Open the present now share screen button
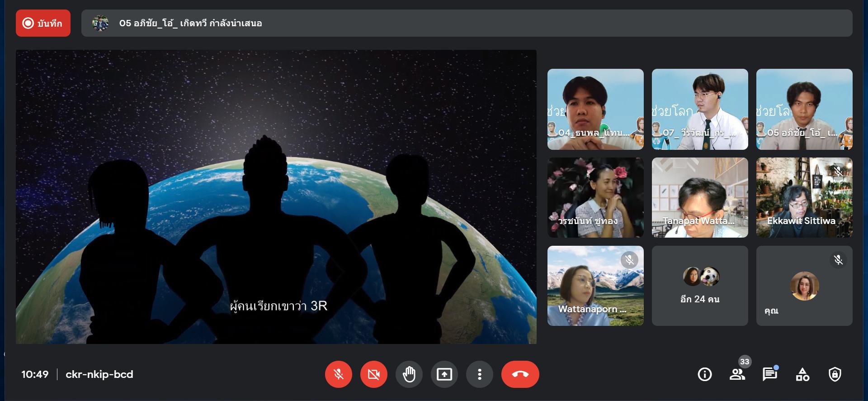The width and height of the screenshot is (868, 401). pos(444,374)
